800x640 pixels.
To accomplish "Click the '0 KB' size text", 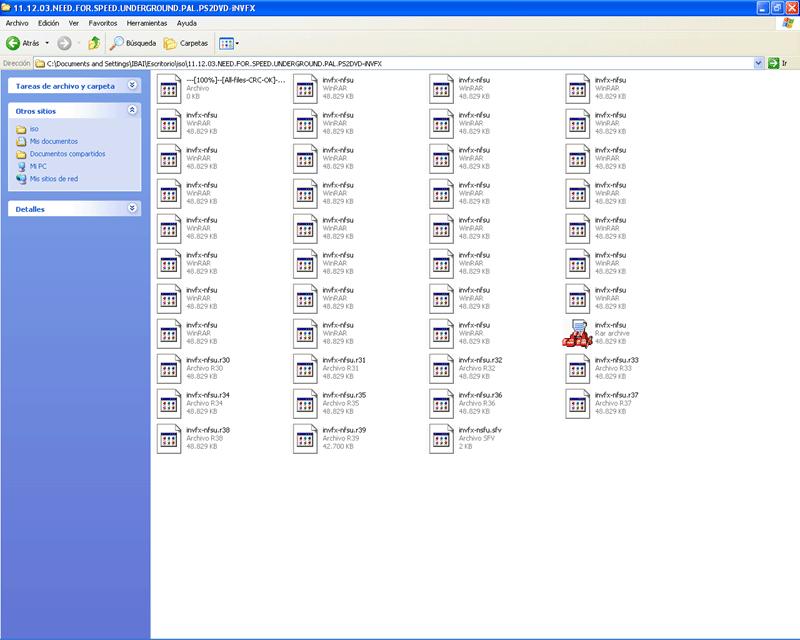I will 193,96.
